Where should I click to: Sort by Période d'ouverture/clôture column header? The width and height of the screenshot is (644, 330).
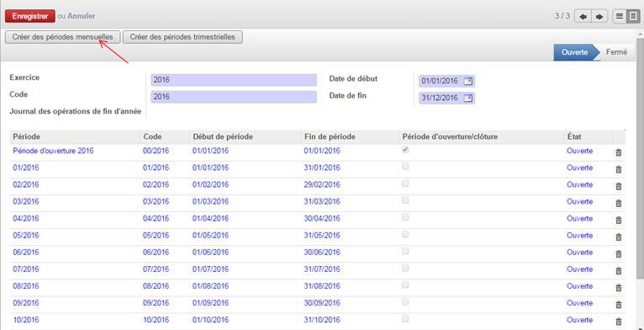pos(450,136)
